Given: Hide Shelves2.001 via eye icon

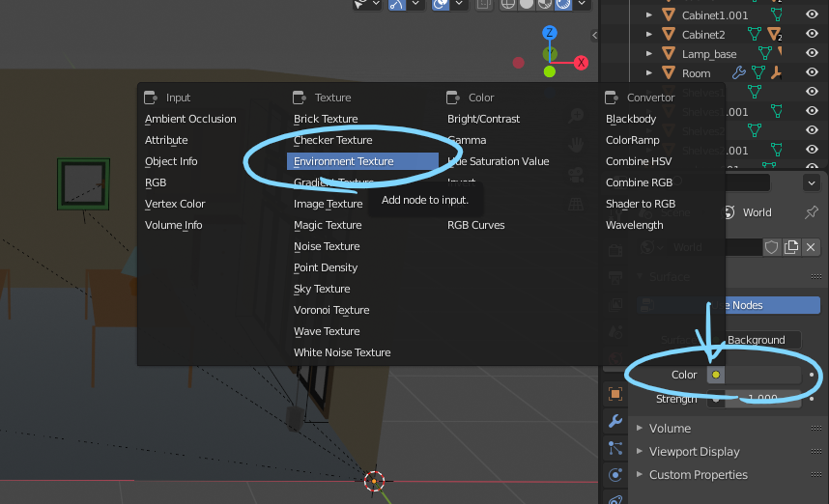Looking at the screenshot, I should [812, 150].
